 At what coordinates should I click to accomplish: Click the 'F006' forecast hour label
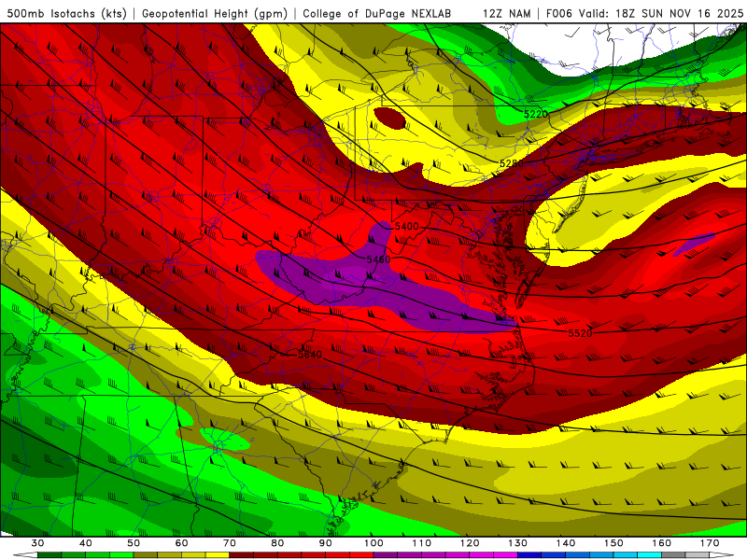(x=558, y=13)
